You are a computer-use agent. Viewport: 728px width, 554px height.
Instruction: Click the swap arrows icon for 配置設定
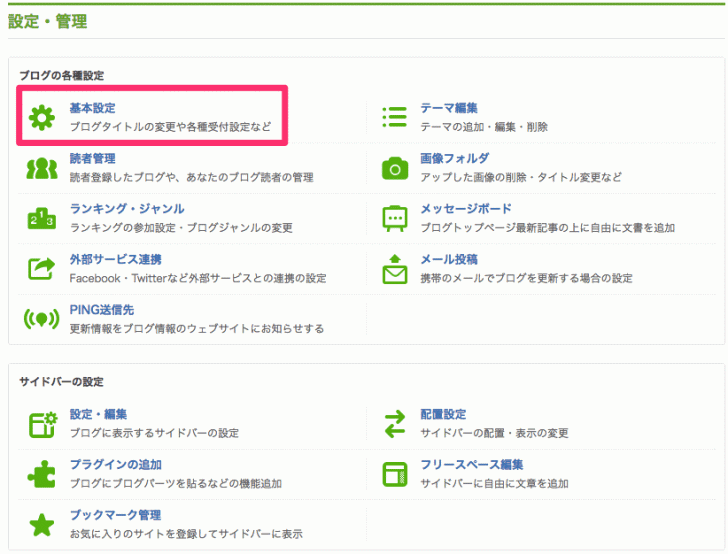click(395, 424)
